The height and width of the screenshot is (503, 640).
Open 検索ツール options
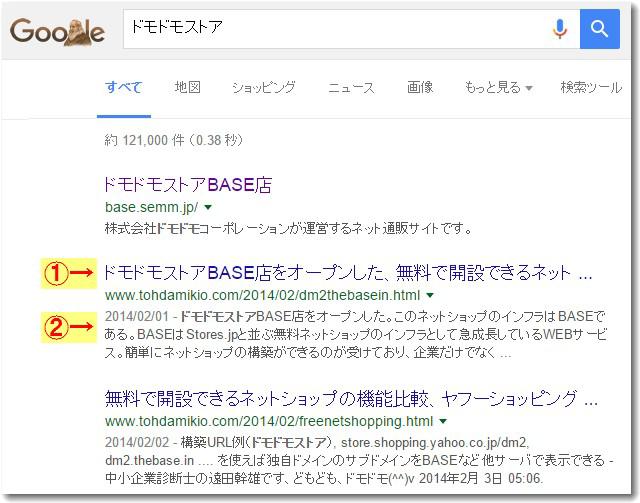591,87
